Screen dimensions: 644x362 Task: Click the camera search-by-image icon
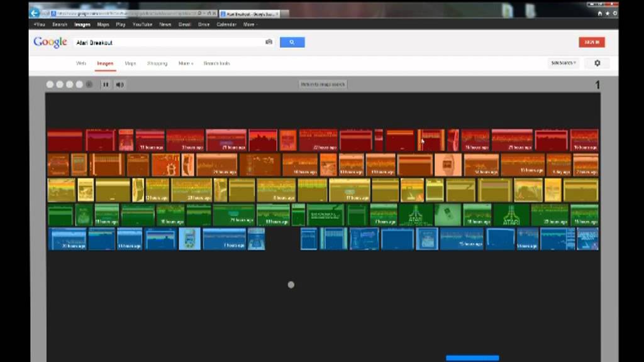269,42
